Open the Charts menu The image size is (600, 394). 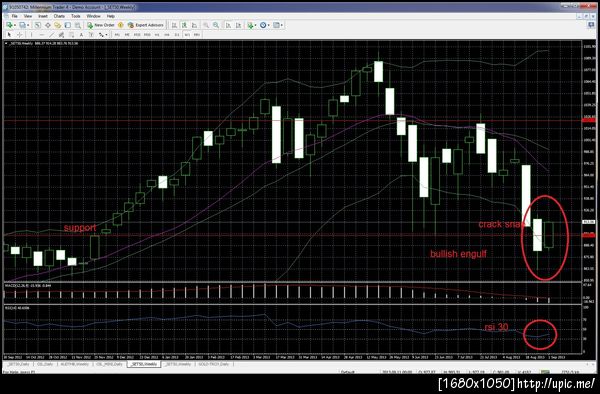(x=59, y=16)
